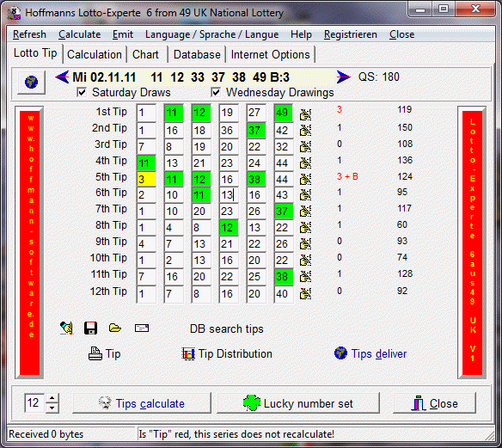Screen dimensions: 502x448
Task: Open the Registrieren menu
Action: pyautogui.click(x=351, y=34)
